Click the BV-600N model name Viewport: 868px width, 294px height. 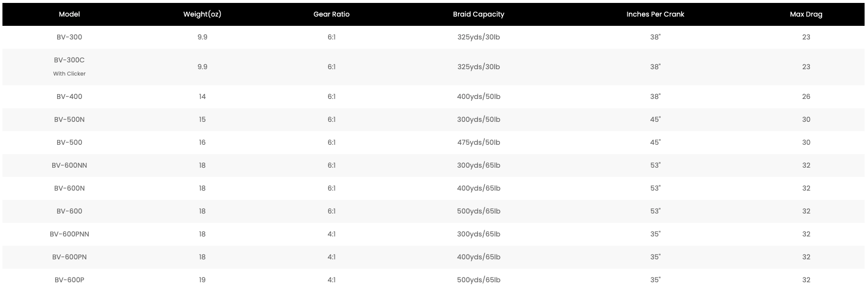(x=69, y=188)
